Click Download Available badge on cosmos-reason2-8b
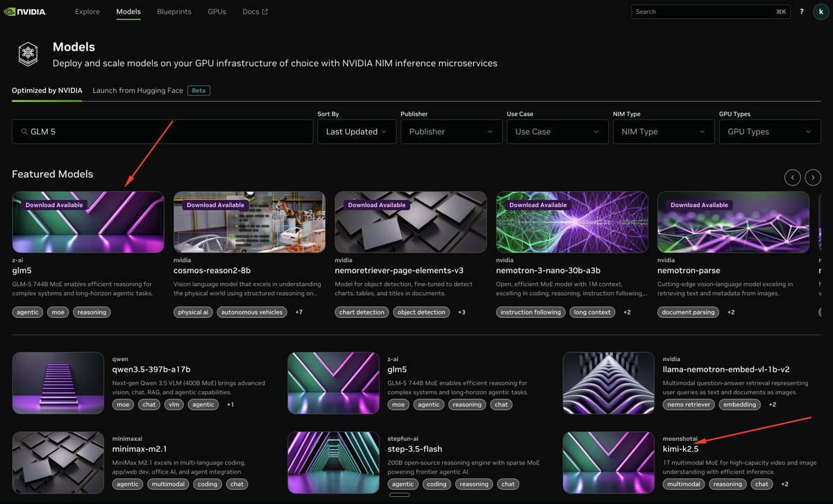This screenshot has width=833, height=504. 216,205
